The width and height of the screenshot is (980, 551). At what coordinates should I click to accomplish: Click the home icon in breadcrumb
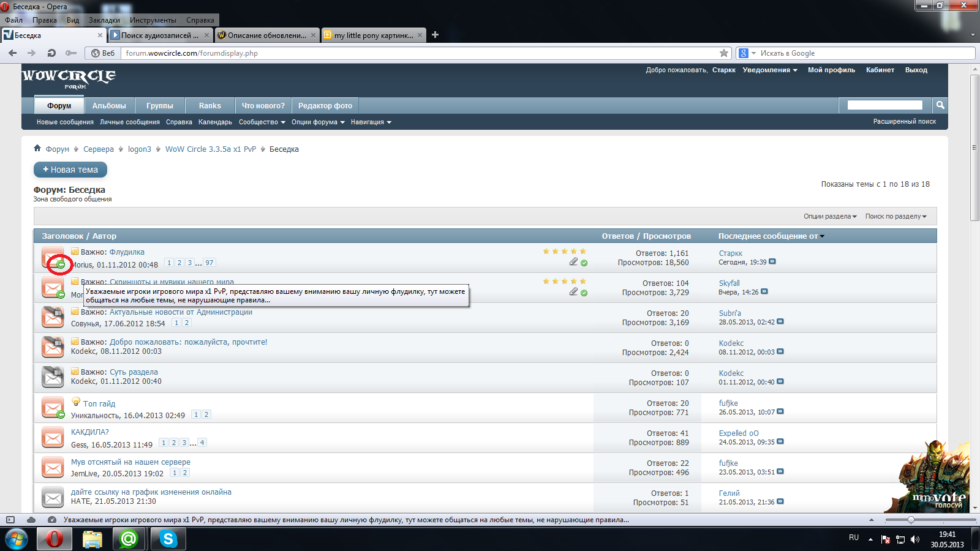tap(37, 148)
